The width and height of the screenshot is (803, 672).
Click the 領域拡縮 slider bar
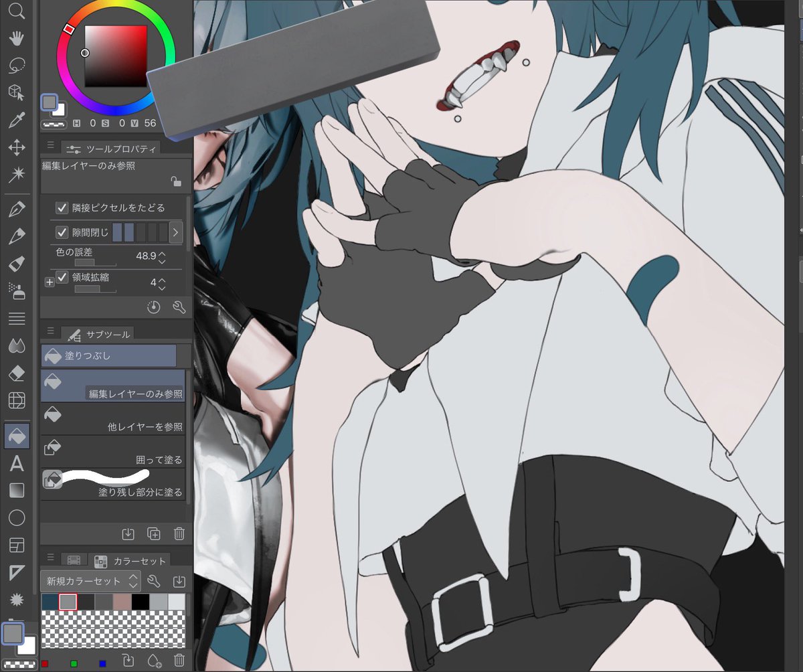[95, 289]
